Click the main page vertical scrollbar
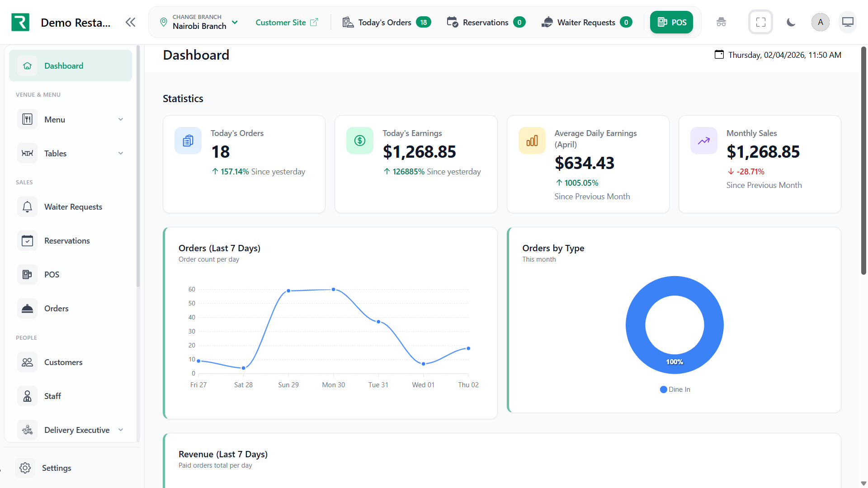Screen dimensions: 868x488 pyautogui.click(x=863, y=161)
